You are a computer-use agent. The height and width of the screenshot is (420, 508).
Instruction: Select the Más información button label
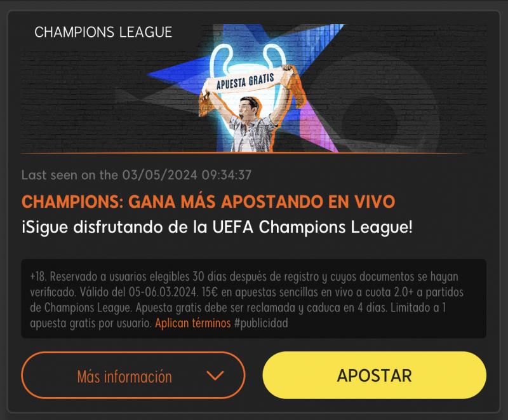124,377
